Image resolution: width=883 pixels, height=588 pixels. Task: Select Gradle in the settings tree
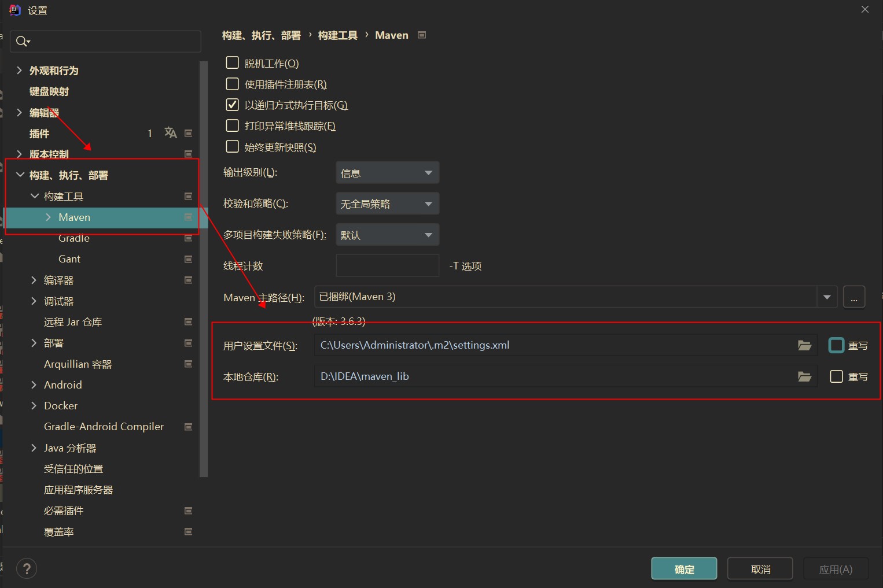tap(73, 238)
